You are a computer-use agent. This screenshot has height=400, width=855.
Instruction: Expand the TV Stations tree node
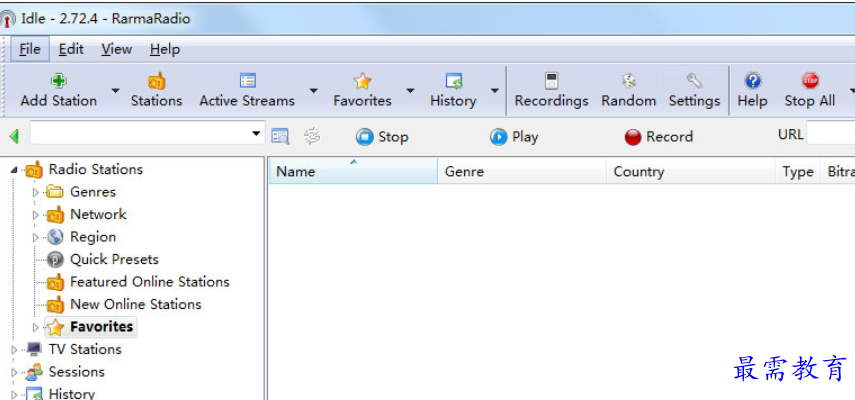pos(14,349)
